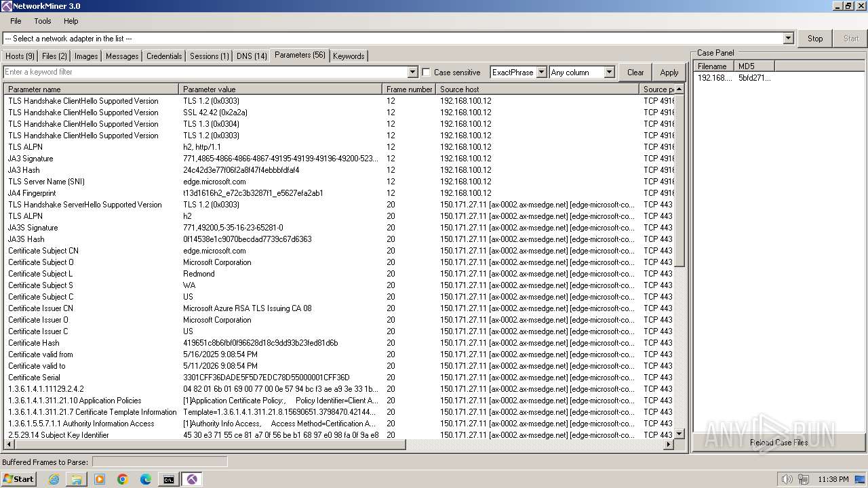Switch to the Sessions (1) tab
This screenshot has width=868, height=488.
click(209, 56)
